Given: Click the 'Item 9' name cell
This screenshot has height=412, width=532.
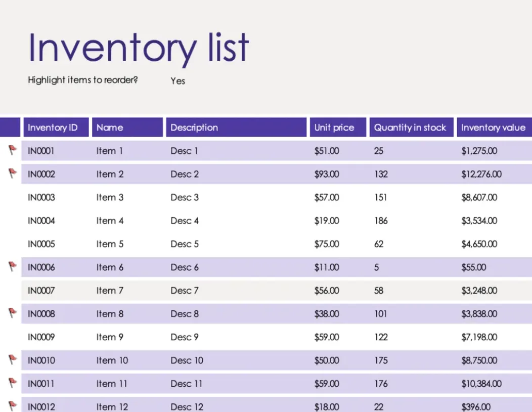Looking at the screenshot, I should (x=110, y=337).
